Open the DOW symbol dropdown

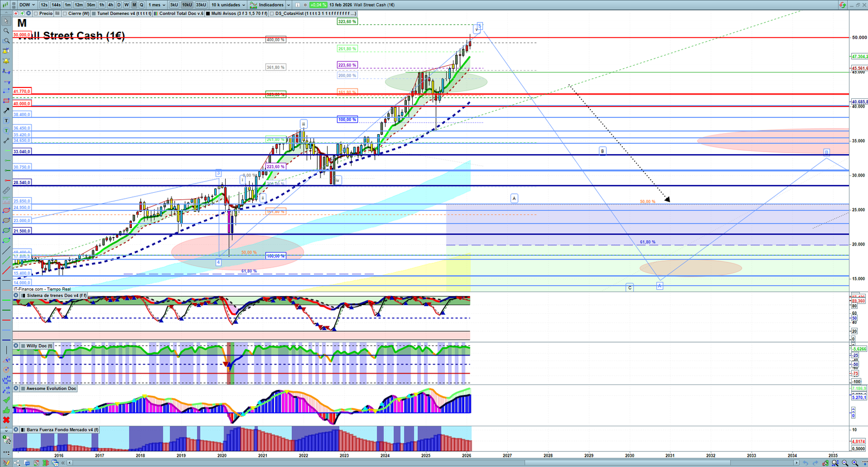click(x=27, y=5)
